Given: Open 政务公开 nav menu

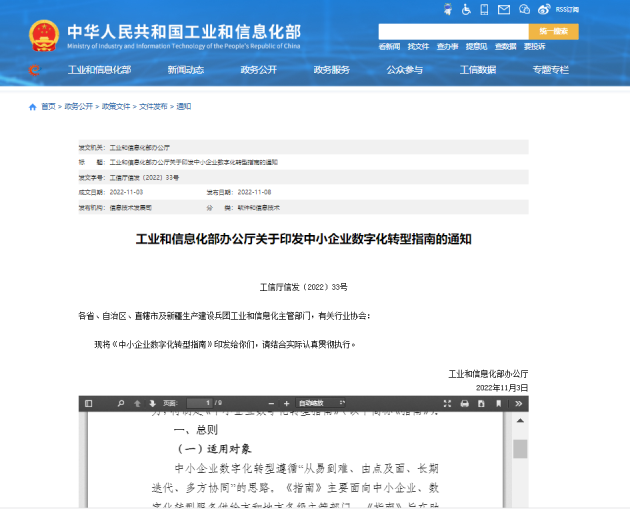Looking at the screenshot, I should click(x=259, y=70).
